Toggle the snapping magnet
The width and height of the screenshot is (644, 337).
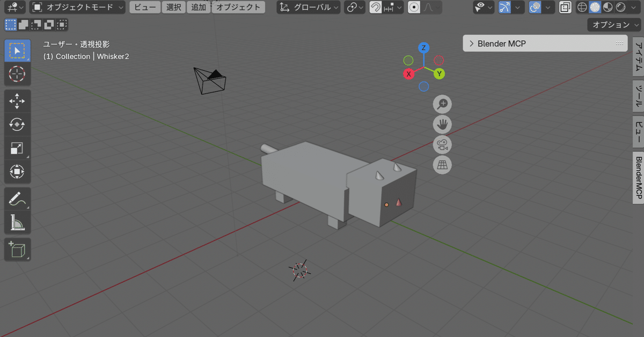click(375, 7)
